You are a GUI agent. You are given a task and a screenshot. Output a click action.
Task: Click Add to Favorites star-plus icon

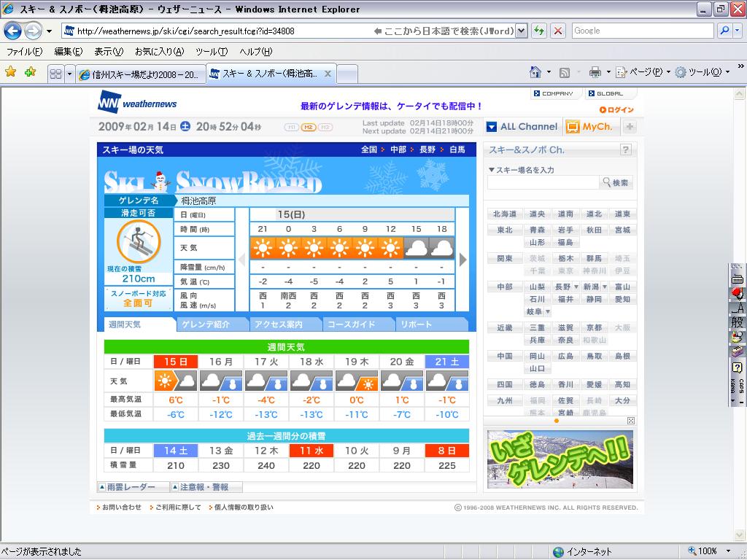click(31, 72)
